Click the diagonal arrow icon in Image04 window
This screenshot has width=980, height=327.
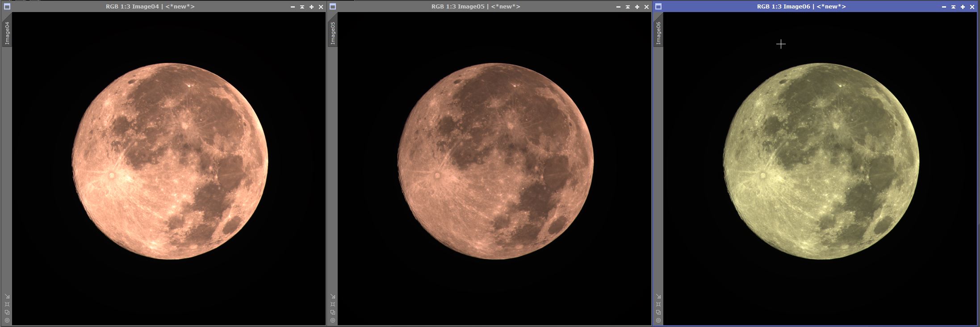[7, 296]
